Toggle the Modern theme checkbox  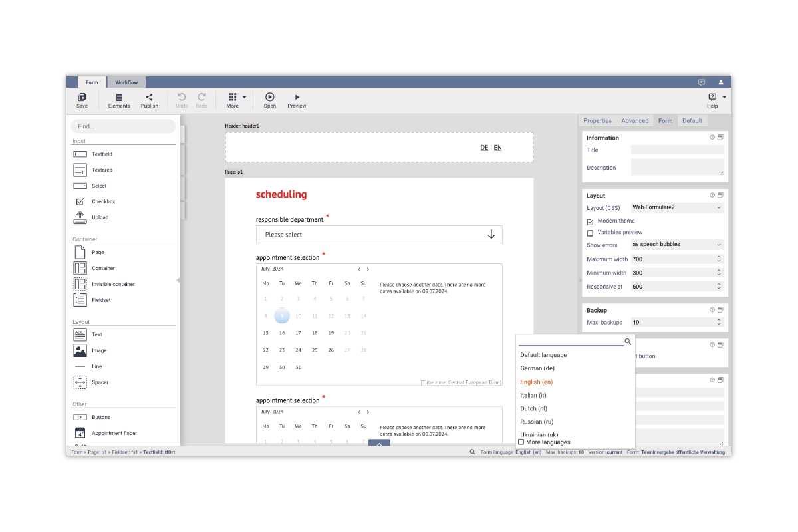[x=590, y=221]
